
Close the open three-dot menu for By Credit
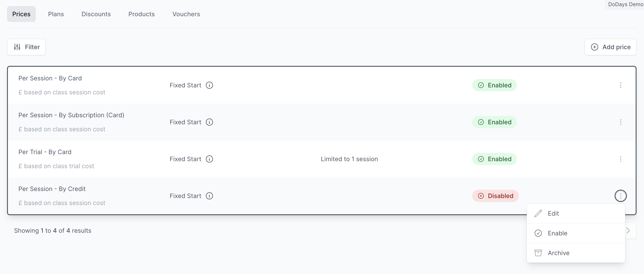(x=621, y=196)
